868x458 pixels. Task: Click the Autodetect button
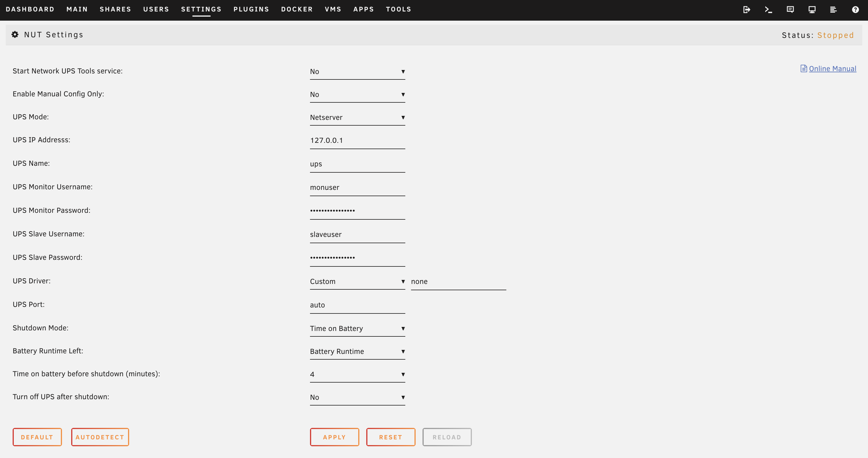point(100,437)
